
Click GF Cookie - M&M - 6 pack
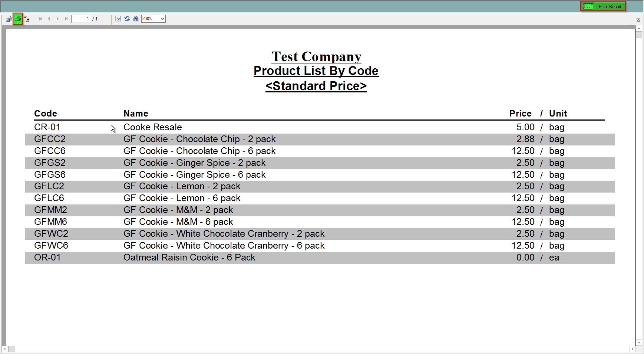178,222
